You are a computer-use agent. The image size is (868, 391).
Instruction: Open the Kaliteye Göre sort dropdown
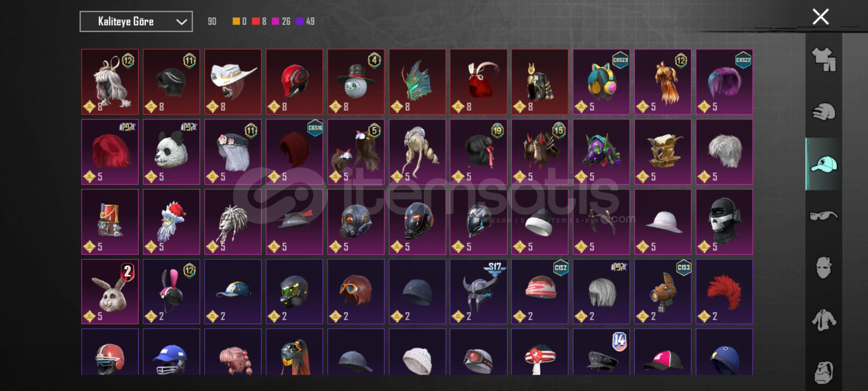[x=136, y=21]
